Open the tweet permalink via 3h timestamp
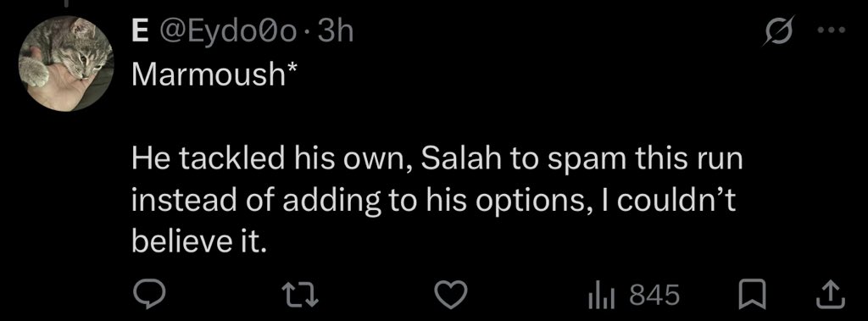 click(336, 33)
